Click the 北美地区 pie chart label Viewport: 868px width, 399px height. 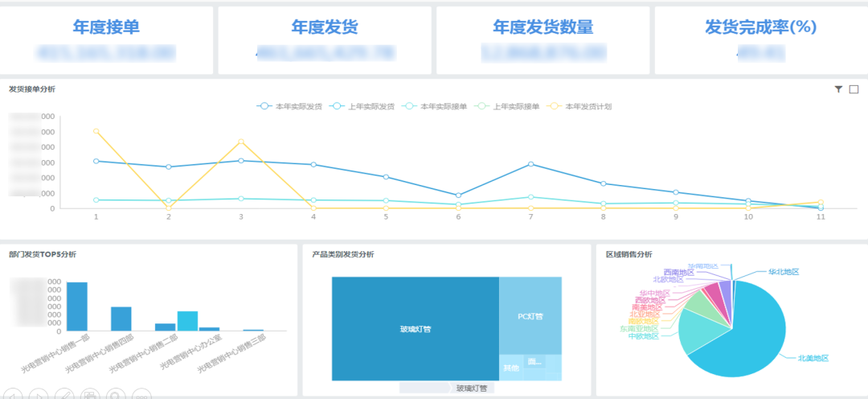[x=812, y=358]
